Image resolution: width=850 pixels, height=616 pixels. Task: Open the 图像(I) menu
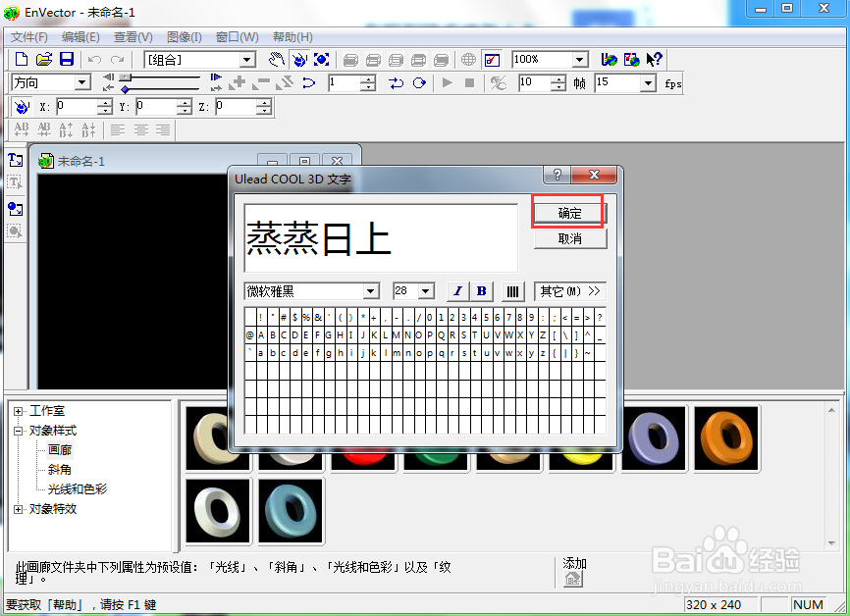pyautogui.click(x=185, y=37)
